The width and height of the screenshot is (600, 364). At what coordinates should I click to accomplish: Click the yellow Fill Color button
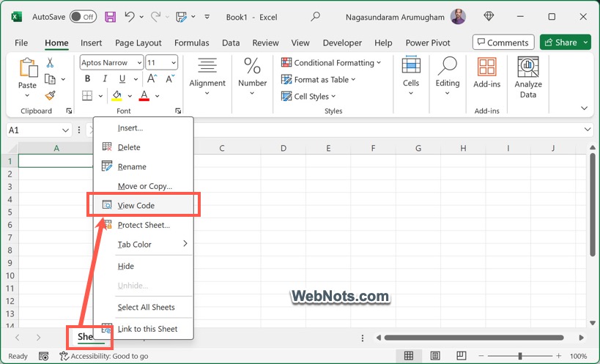click(116, 96)
